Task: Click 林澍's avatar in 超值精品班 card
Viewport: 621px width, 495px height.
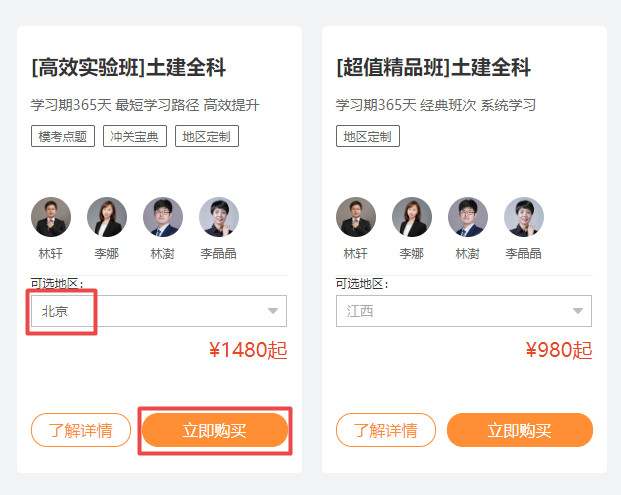Action: [x=468, y=217]
